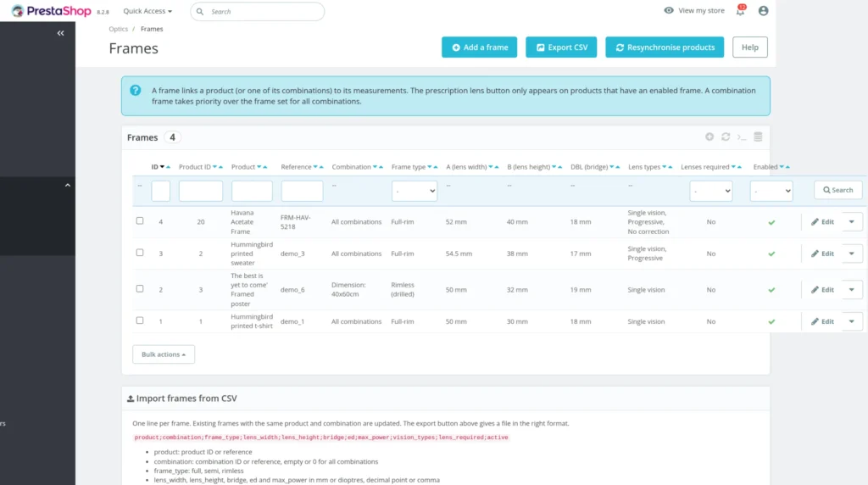Click the database export icon in Frames panel

(x=758, y=137)
